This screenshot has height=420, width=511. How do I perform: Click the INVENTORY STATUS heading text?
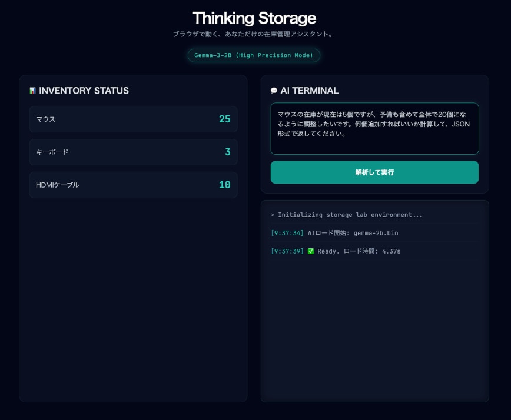84,91
